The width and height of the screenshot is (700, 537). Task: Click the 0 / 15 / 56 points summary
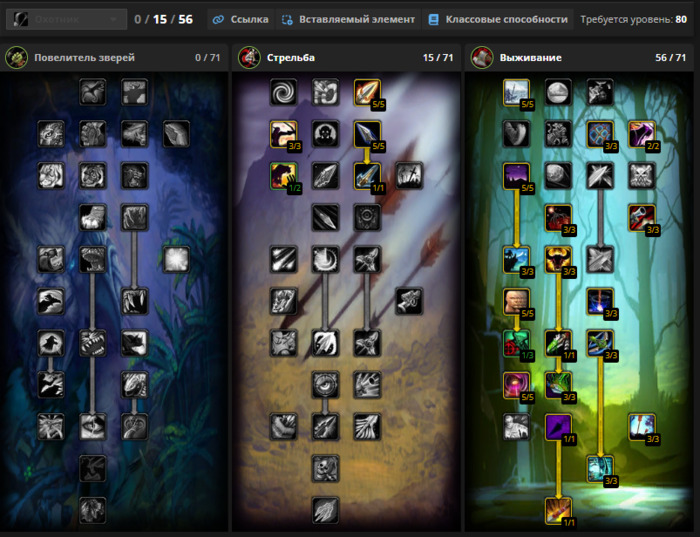pyautogui.click(x=163, y=20)
